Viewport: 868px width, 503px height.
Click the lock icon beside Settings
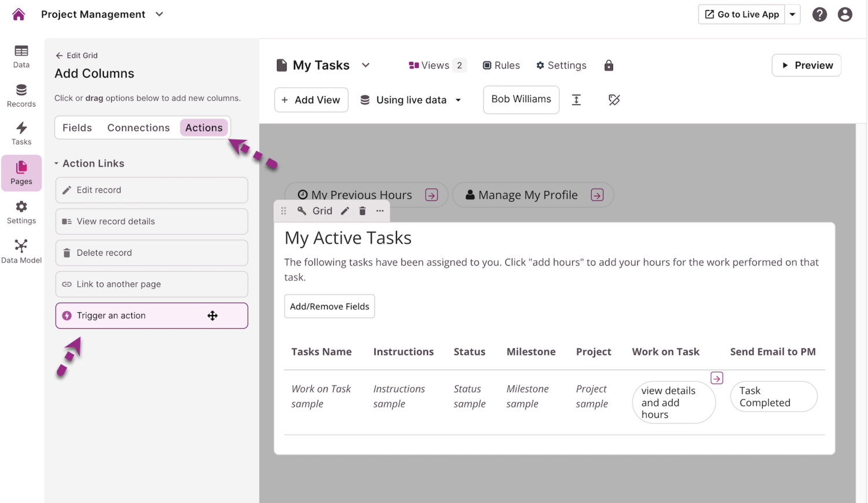click(x=608, y=65)
